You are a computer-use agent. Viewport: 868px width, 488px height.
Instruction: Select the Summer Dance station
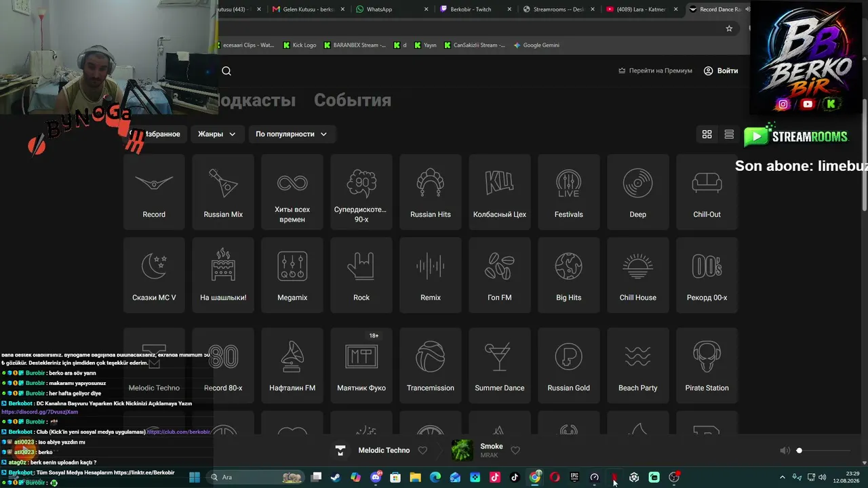[500, 365]
